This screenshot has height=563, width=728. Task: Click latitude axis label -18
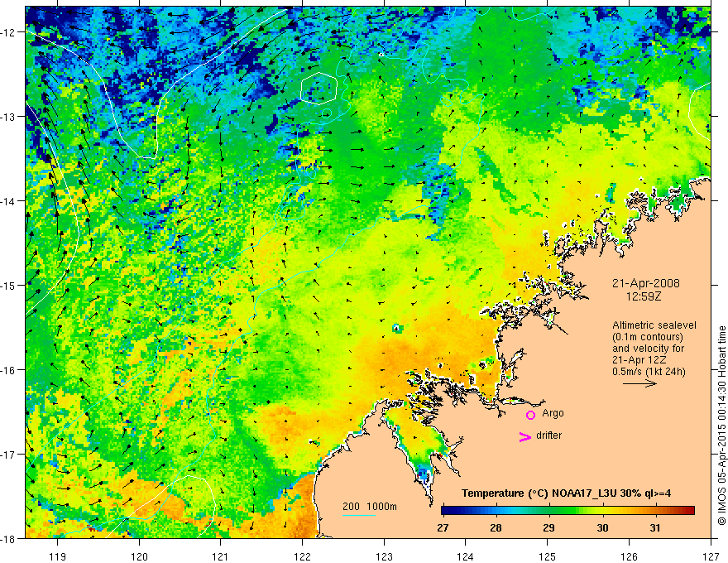[8, 538]
